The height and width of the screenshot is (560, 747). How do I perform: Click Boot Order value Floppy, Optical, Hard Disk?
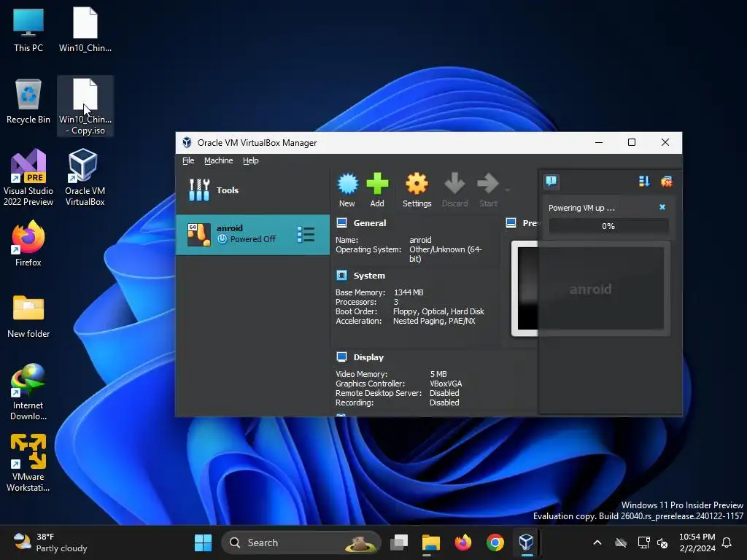(438, 311)
